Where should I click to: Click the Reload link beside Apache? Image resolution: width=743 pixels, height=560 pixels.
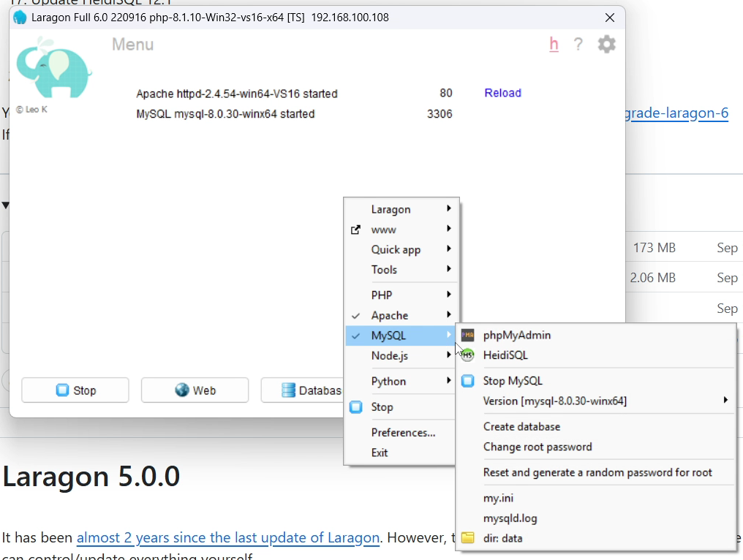point(502,93)
